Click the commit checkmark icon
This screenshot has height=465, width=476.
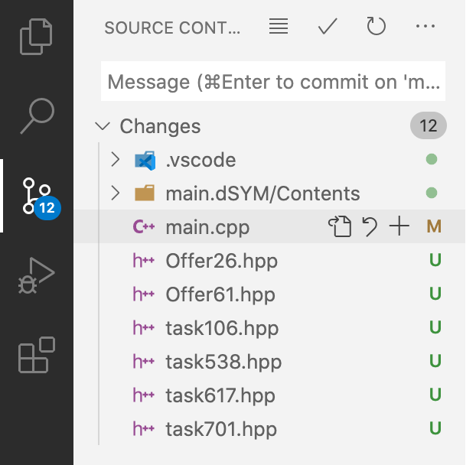tap(328, 27)
